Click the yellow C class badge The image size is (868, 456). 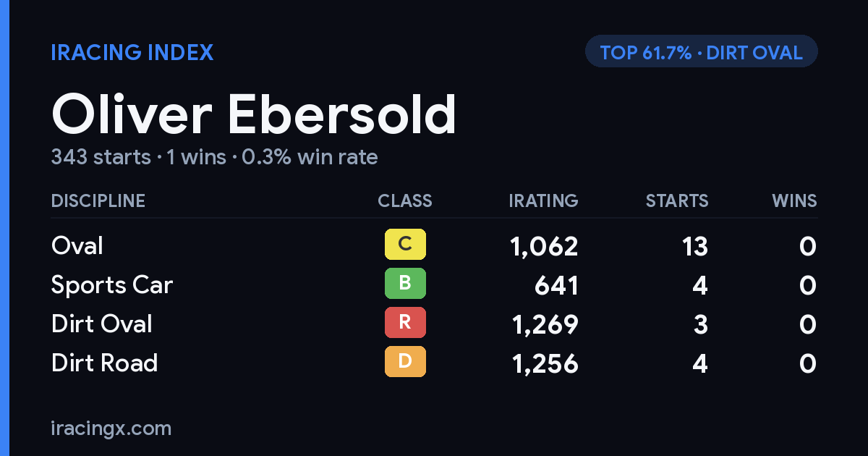coord(405,245)
